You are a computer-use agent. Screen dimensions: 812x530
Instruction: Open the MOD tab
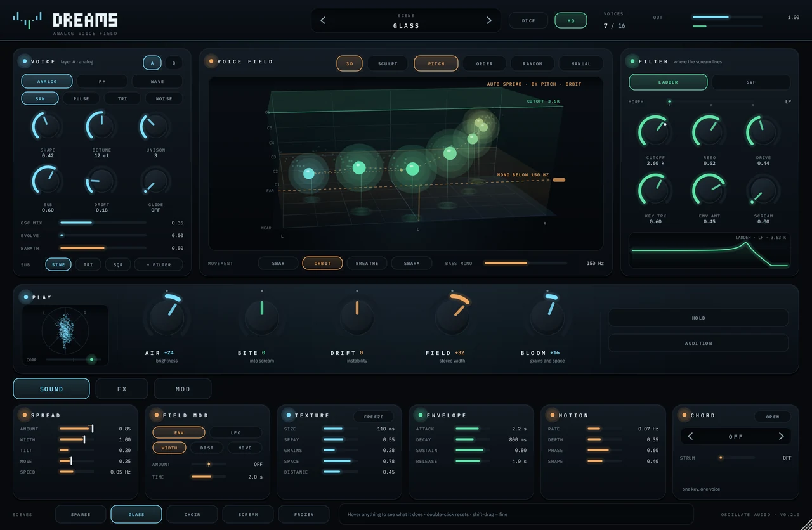click(x=183, y=389)
